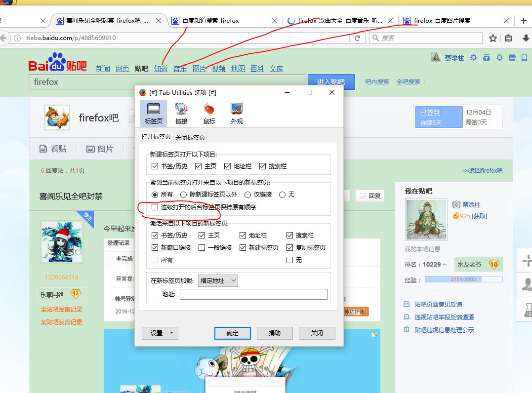
Task: Toggle 主页 checkbox under 新建标签页打开以下项目
Action: point(199,166)
